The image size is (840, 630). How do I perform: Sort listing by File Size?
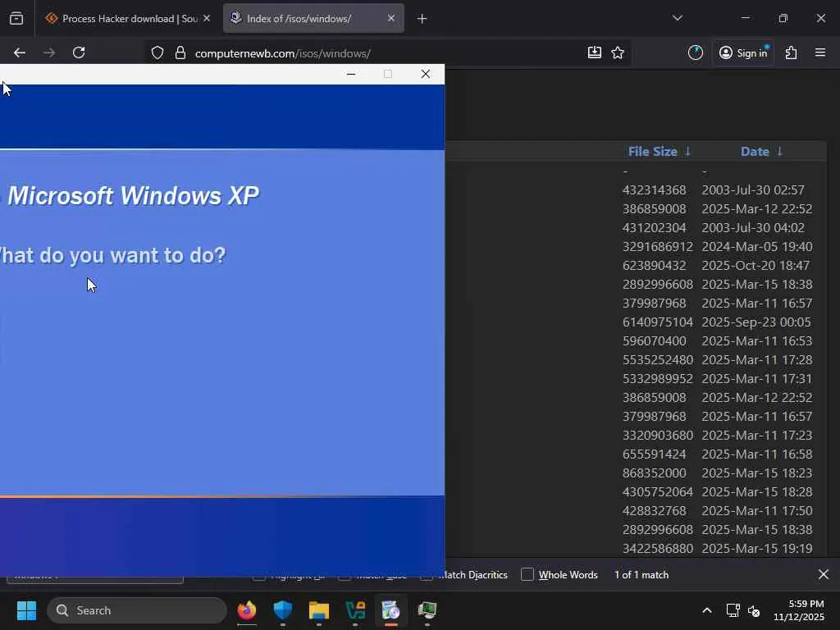tap(659, 152)
